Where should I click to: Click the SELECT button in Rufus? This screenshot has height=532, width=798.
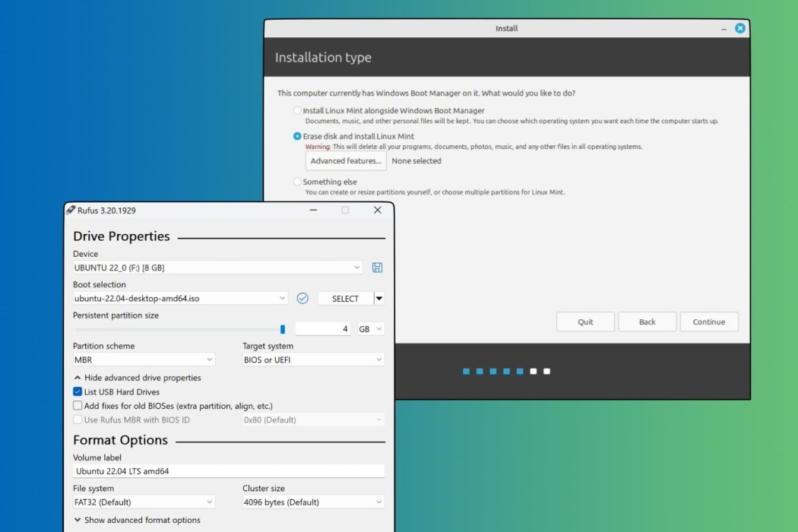pos(346,299)
